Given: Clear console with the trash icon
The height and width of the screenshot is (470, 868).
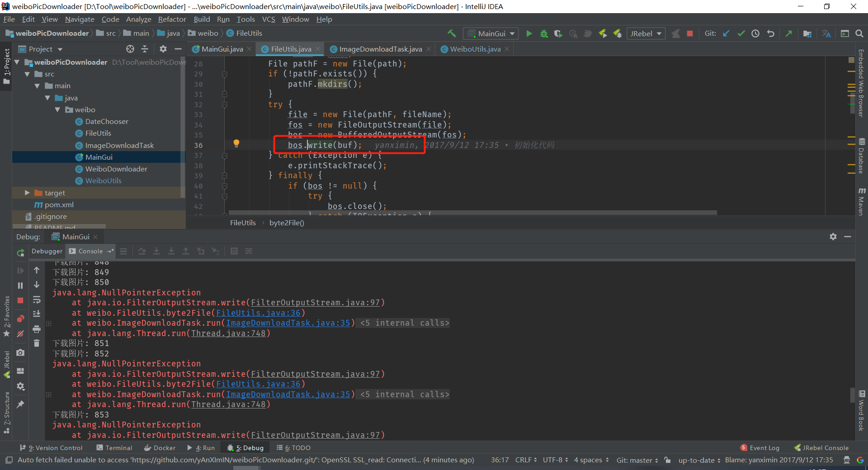Looking at the screenshot, I should [x=37, y=343].
